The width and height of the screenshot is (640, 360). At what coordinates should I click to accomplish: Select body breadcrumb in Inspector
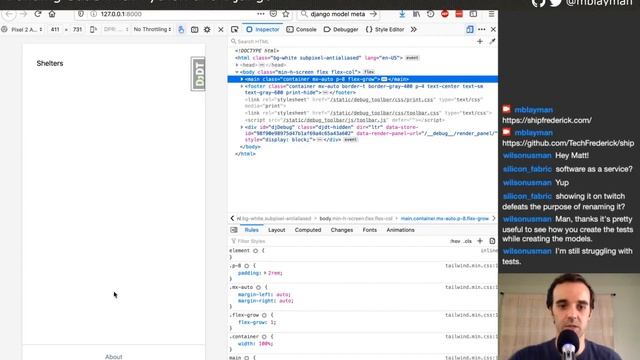(x=356, y=218)
